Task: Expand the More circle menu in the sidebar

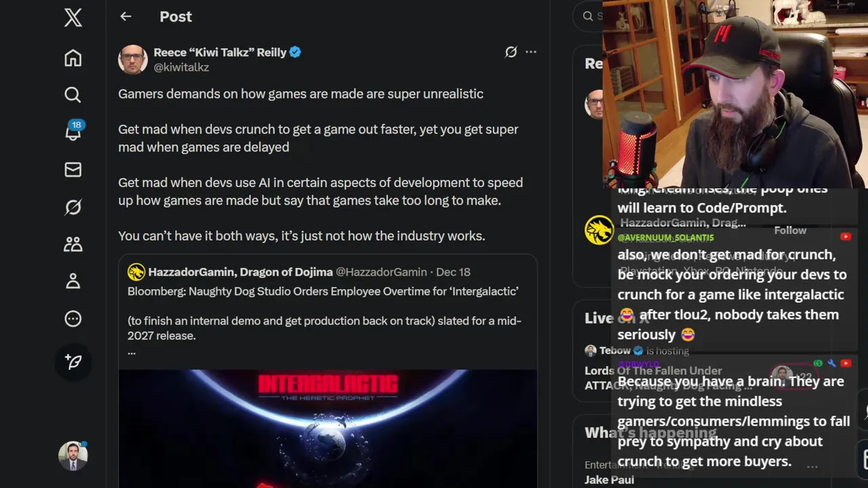Action: tap(73, 319)
